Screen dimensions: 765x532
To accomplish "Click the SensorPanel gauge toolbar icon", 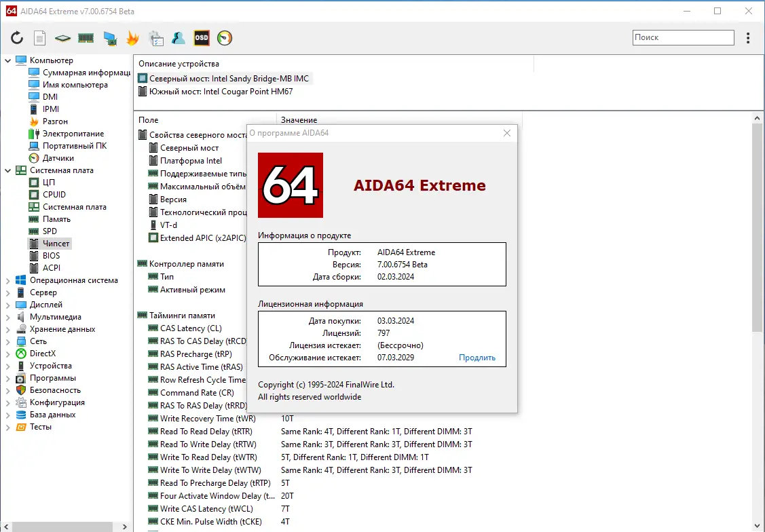I will (224, 38).
